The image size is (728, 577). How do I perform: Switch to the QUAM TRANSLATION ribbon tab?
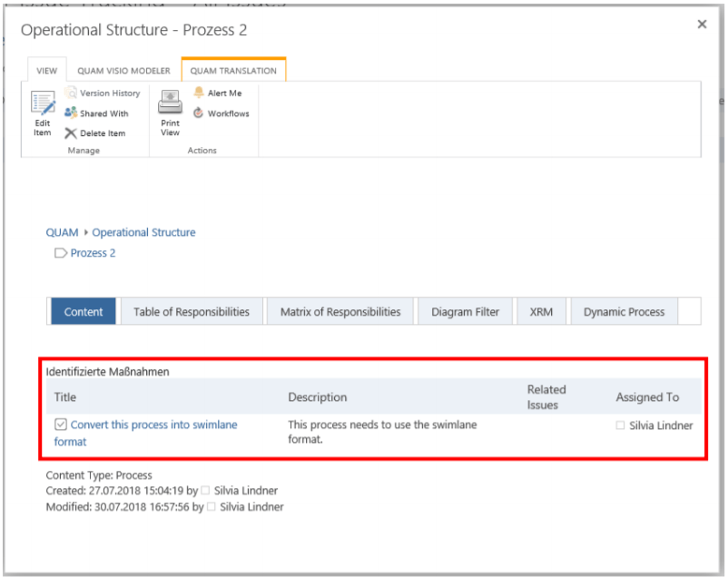233,71
